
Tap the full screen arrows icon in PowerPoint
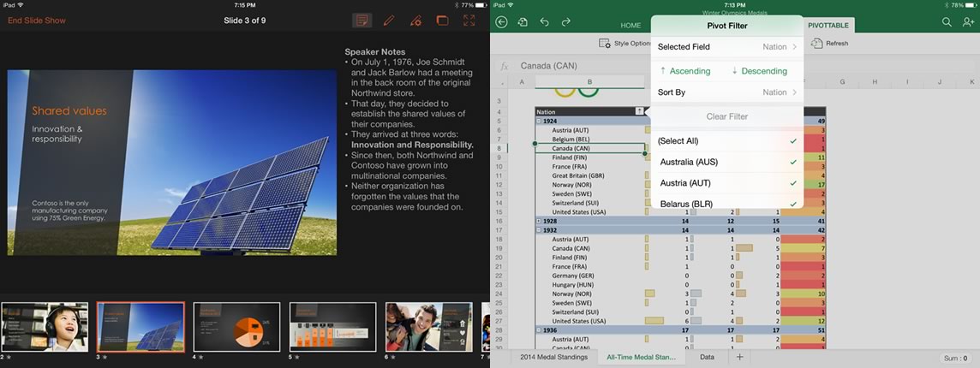click(x=469, y=21)
